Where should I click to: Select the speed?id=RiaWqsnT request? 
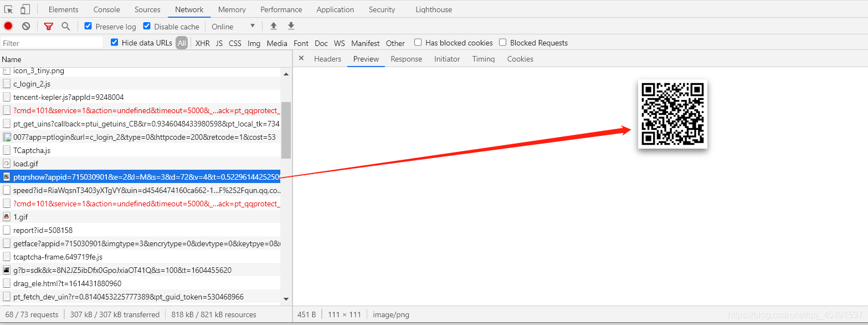coord(140,190)
